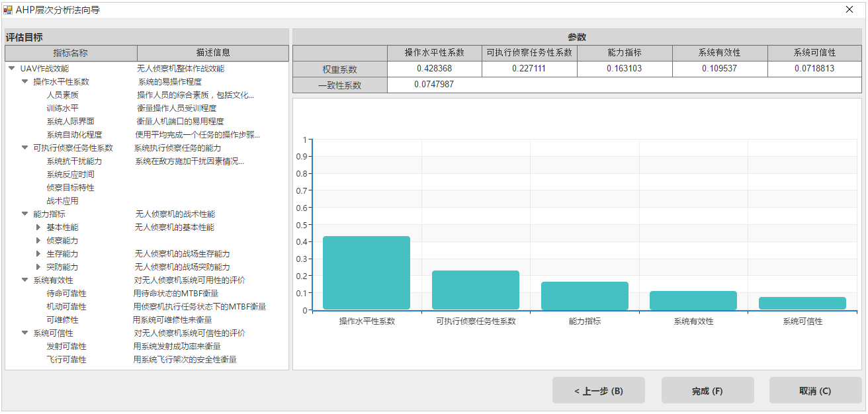Click the AHP wizard title bar icon

coord(8,10)
